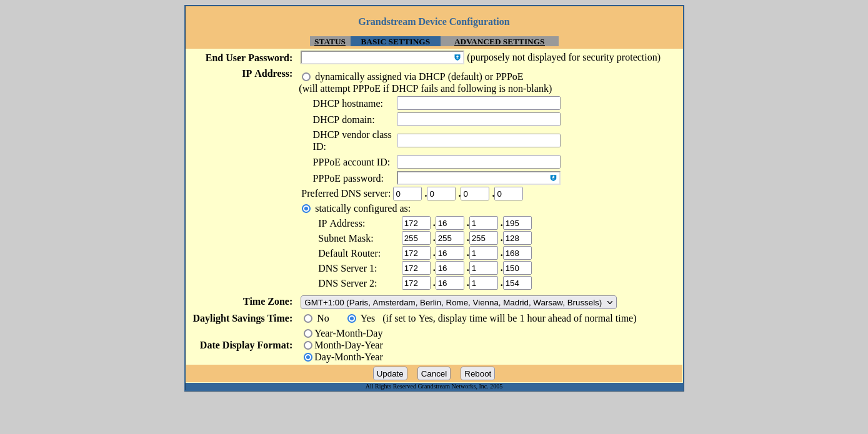The height and width of the screenshot is (434, 868).
Task: Click password manager icon in End User Password
Action: pyautogui.click(x=457, y=57)
